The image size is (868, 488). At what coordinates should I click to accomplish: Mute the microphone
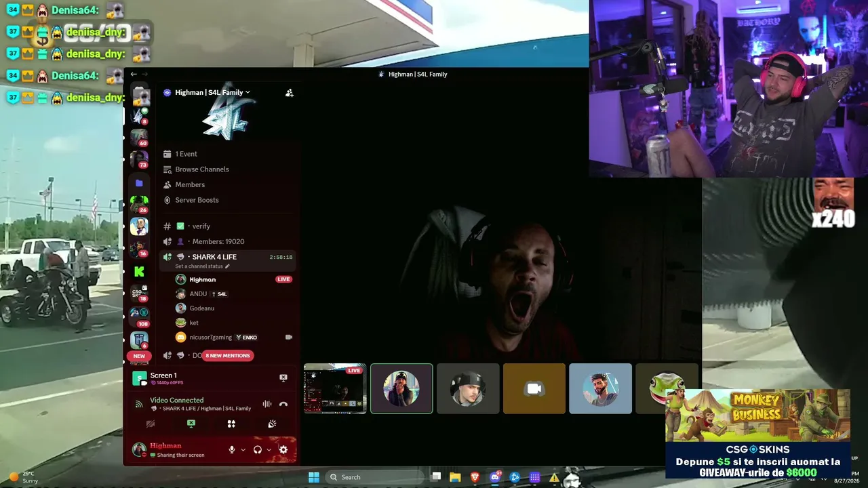pos(232,449)
